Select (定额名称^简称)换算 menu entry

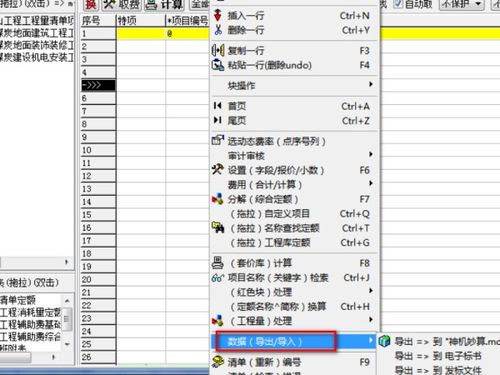coord(293,306)
